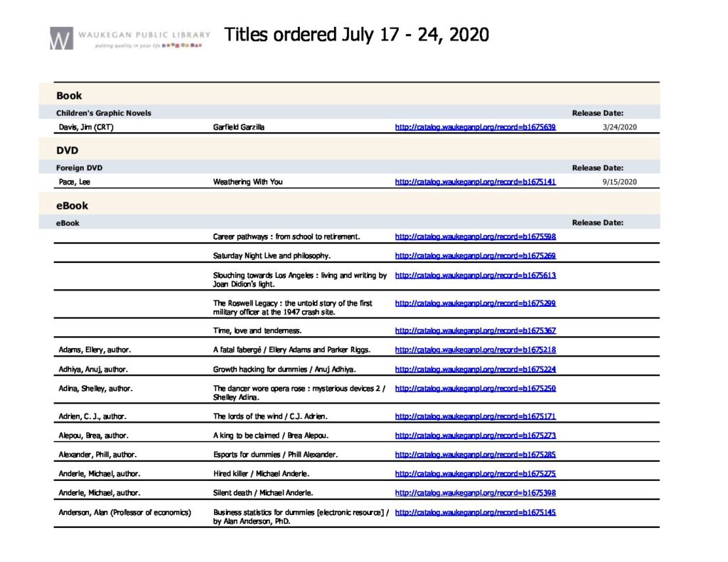Select author 'Adrien, C. J., author.'

[x=92, y=416]
